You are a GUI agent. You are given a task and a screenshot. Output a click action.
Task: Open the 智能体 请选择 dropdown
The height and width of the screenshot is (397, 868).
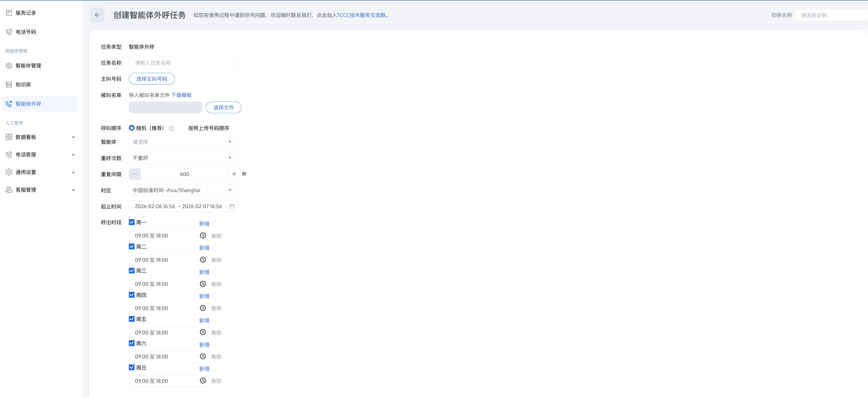point(183,142)
